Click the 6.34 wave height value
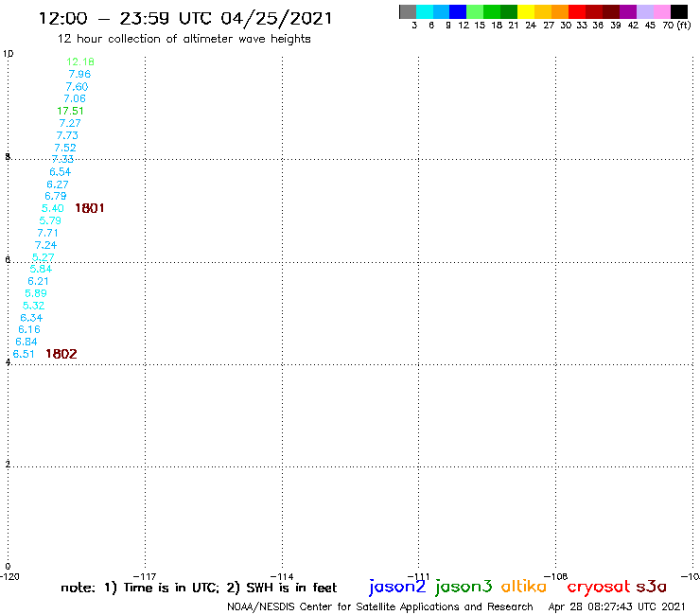 [31, 318]
